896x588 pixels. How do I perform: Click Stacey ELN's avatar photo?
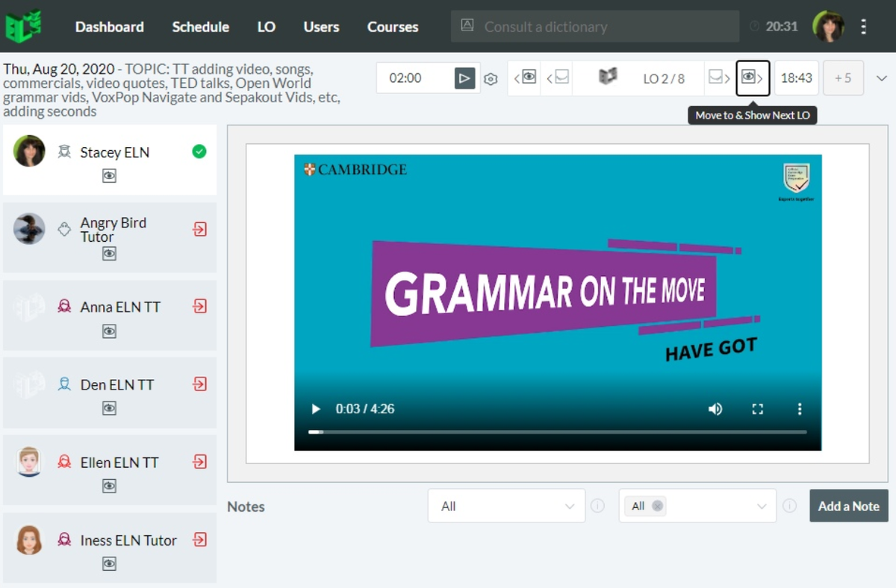click(29, 151)
